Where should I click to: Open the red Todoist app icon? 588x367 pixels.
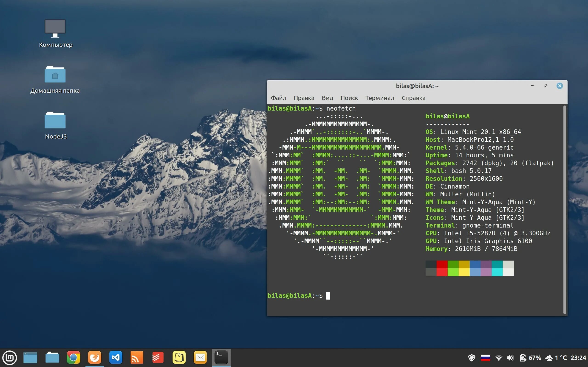pos(158,358)
